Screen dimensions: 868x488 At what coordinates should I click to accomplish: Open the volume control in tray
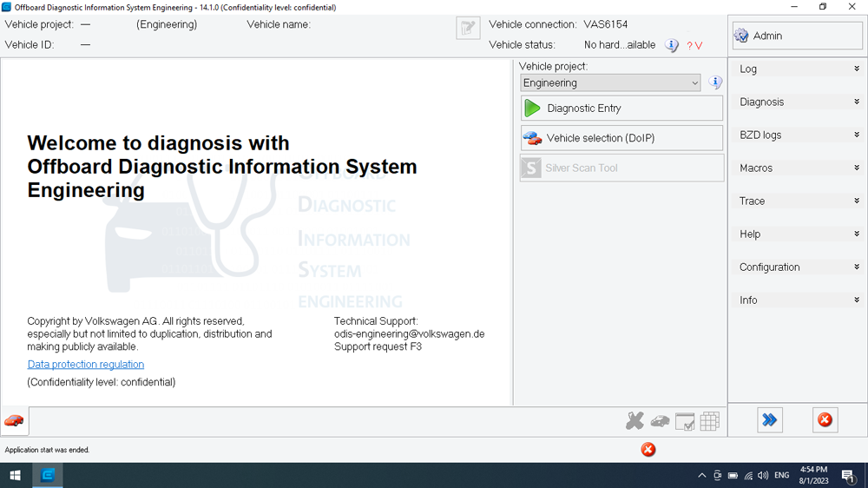point(763,475)
